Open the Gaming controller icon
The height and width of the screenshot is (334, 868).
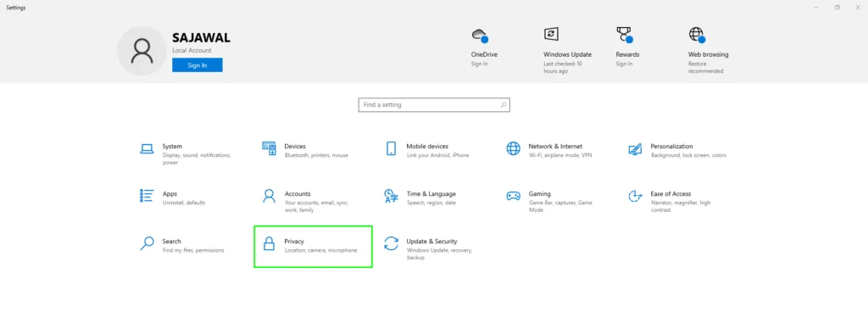[x=513, y=196]
